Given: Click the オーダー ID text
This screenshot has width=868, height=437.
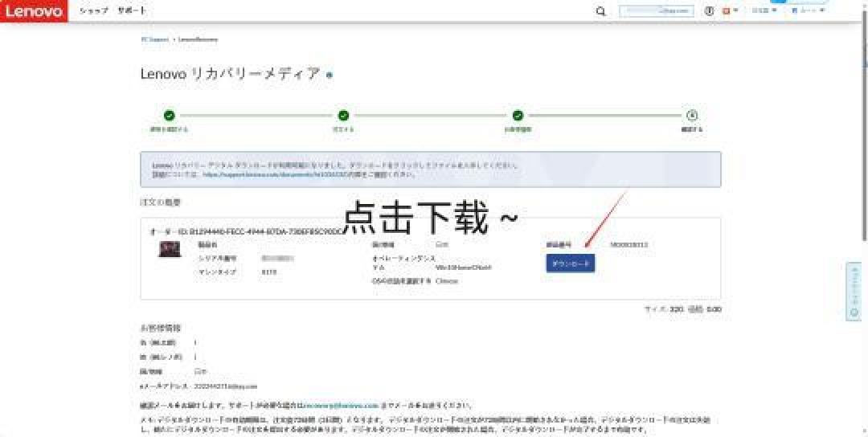Looking at the screenshot, I should tap(247, 231).
